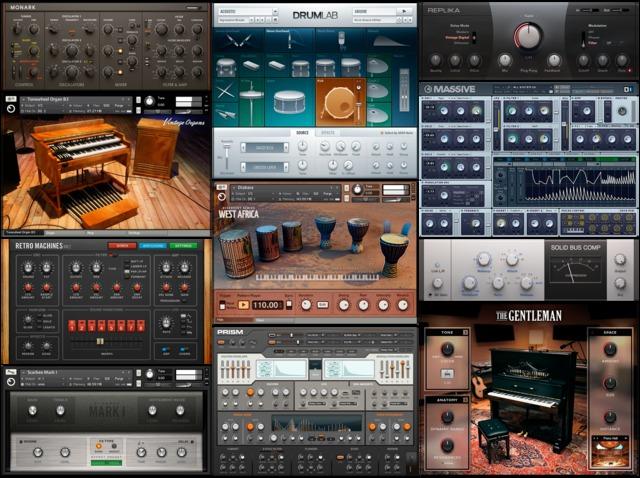The height and width of the screenshot is (478, 640).
Task: Click the West Africa on-screen keyboard
Action: tap(317, 277)
